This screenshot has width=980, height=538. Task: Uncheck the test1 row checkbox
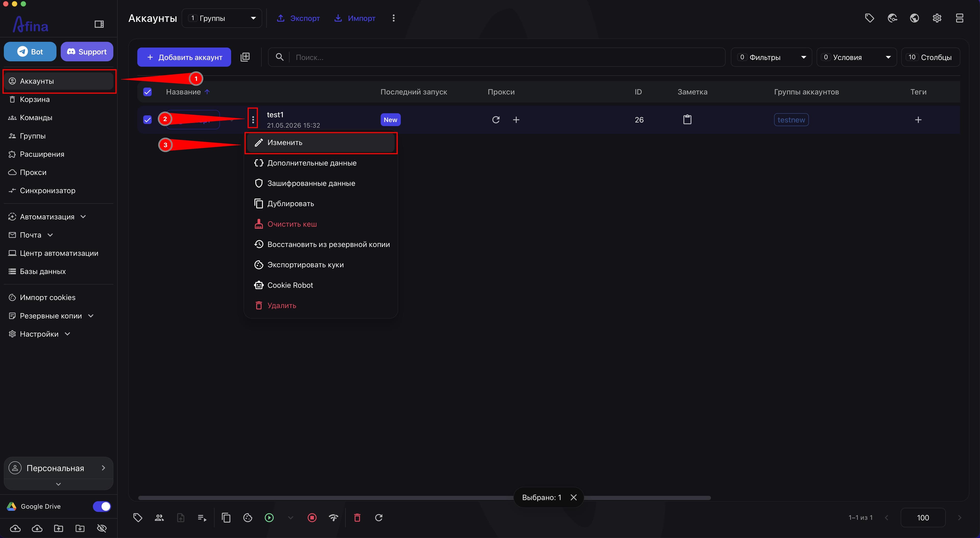pos(147,120)
